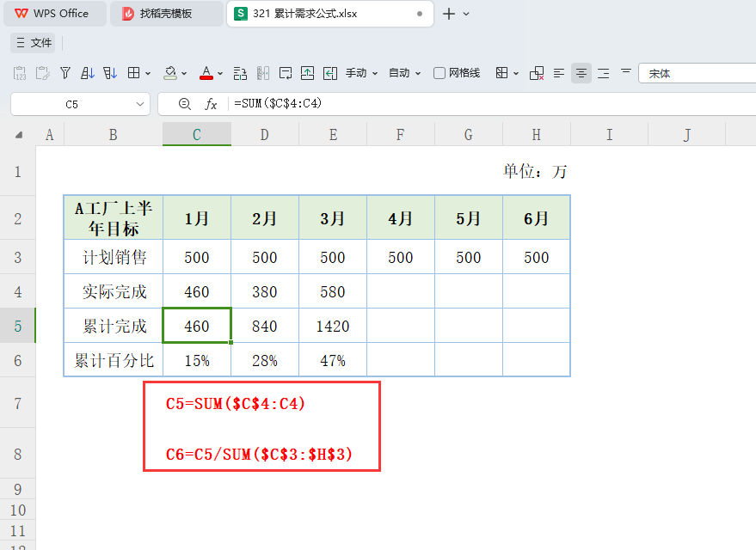Click the 单位：万 text

pyautogui.click(x=535, y=172)
